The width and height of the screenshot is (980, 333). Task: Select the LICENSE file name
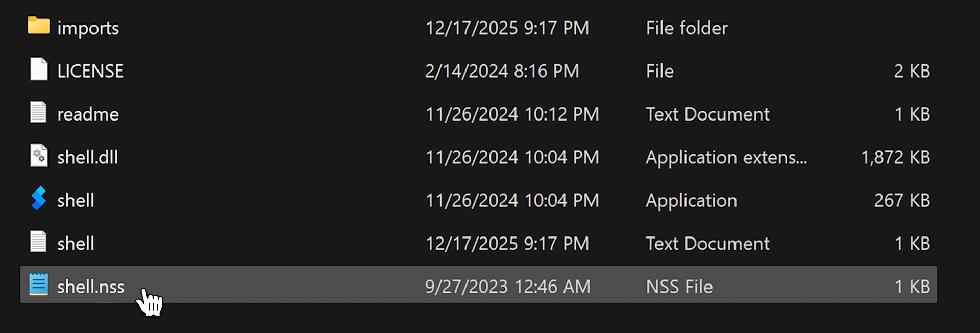[90, 71]
